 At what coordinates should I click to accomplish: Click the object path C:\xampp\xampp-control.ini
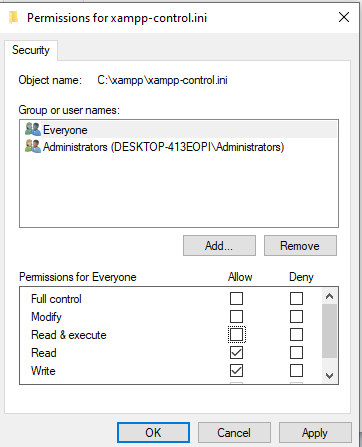(x=162, y=80)
